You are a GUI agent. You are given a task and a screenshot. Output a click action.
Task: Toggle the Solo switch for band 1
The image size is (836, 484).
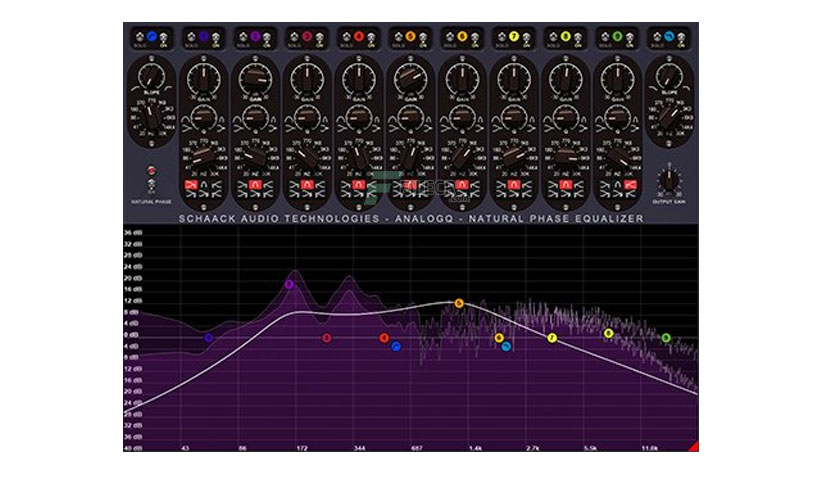(x=192, y=37)
